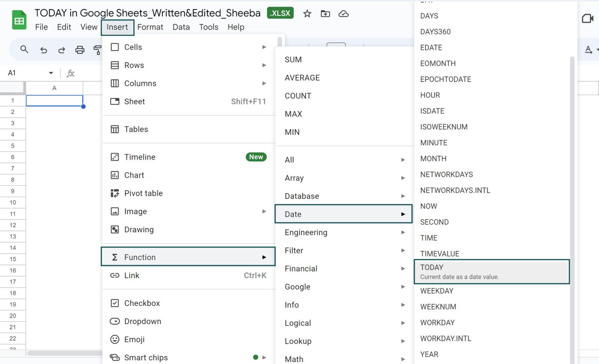
Task: Select the paint format icon
Action: (x=97, y=50)
